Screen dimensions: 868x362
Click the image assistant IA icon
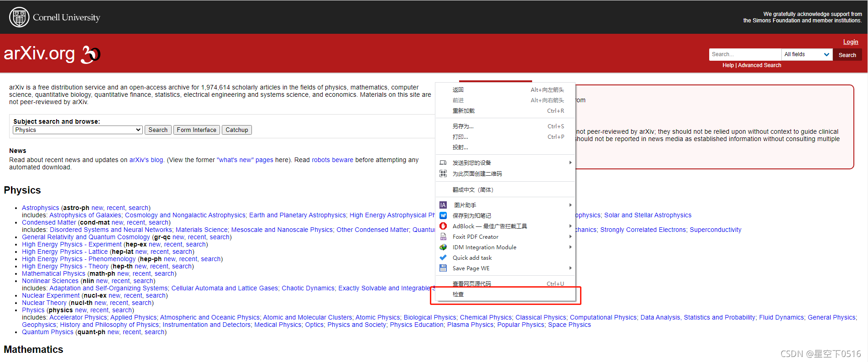coord(443,205)
